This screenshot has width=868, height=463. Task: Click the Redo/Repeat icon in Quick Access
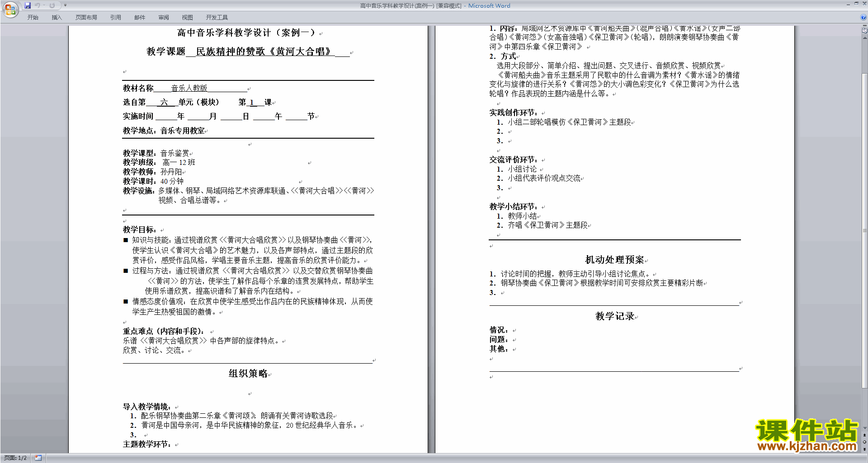pos(52,5)
